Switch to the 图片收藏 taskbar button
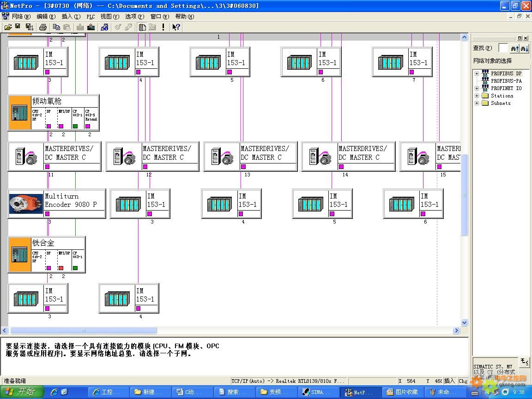Image resolution: width=532 pixels, height=399 pixels. click(x=404, y=392)
